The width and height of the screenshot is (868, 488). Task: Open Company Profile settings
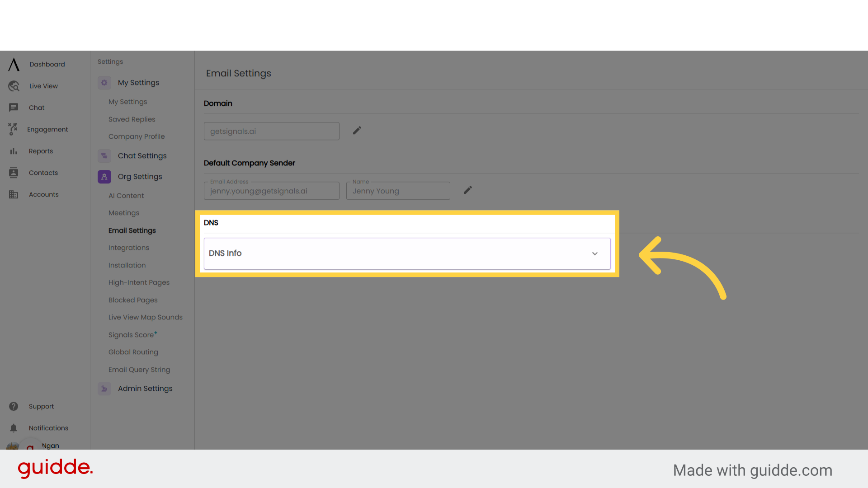[x=137, y=136]
